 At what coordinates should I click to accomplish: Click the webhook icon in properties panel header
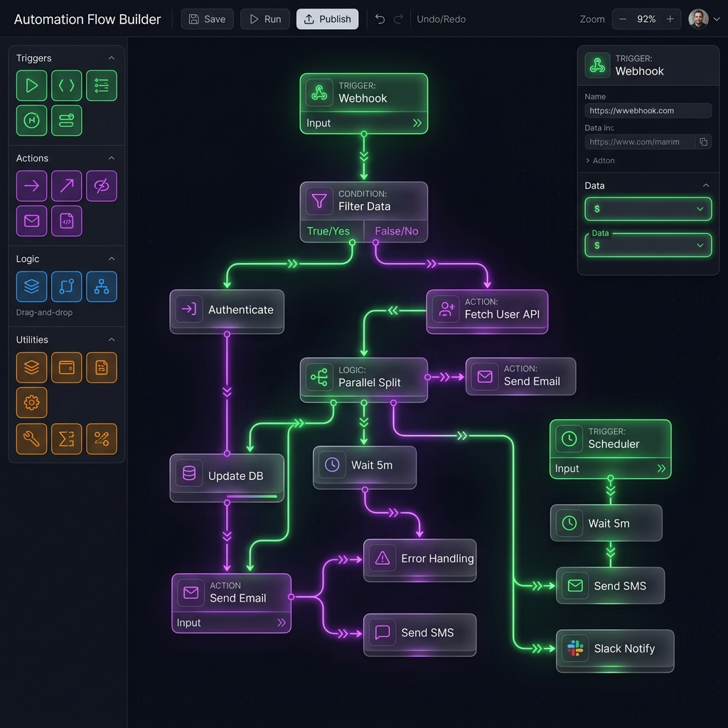click(597, 65)
